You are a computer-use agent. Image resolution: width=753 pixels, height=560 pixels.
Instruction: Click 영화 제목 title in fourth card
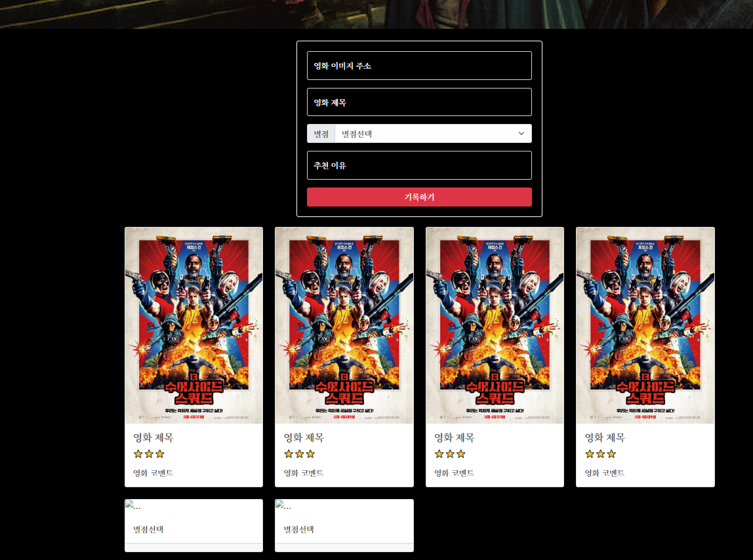(x=605, y=437)
